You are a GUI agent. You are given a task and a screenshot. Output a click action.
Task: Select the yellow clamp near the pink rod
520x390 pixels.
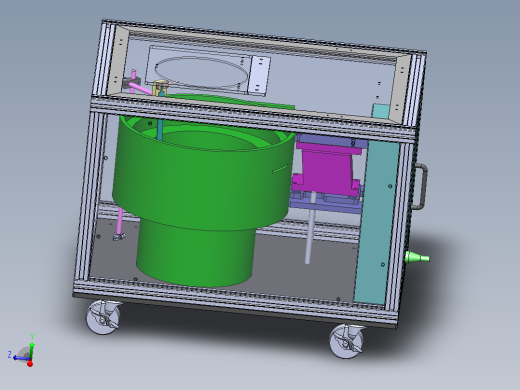point(159,88)
